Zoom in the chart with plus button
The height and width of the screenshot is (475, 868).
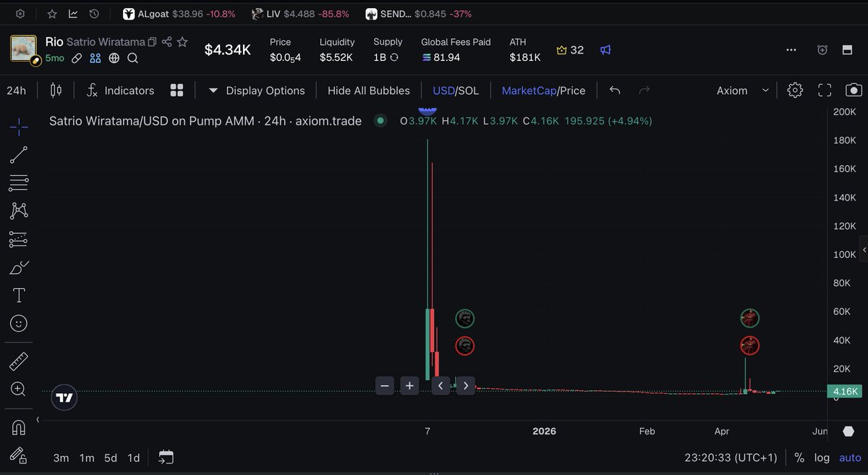409,386
